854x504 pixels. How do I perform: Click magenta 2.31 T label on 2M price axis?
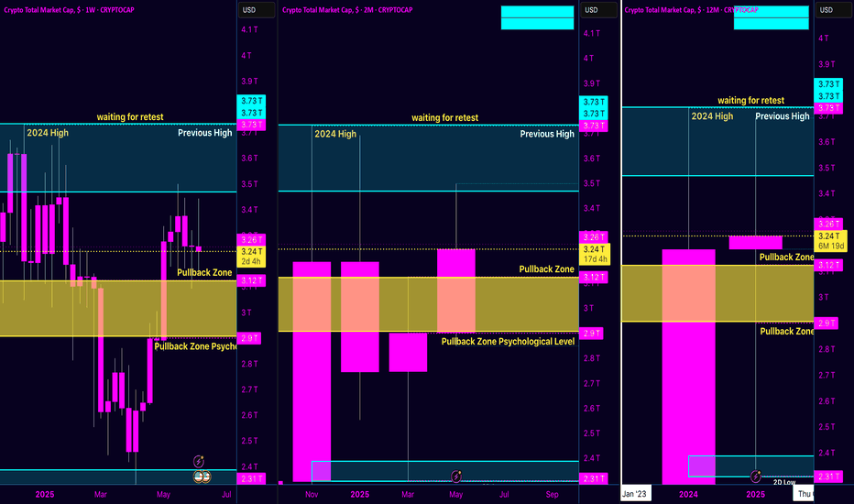click(x=593, y=479)
